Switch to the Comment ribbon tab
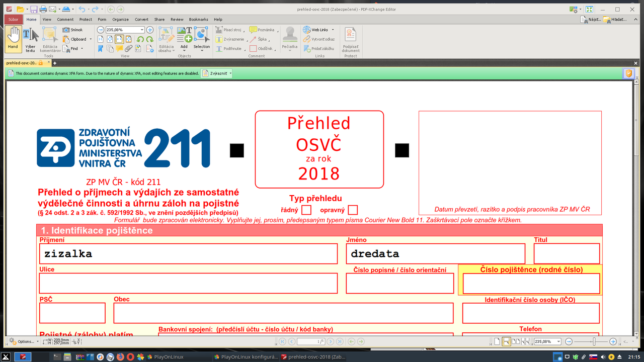Viewport: 644px width, 362px height. (x=65, y=19)
